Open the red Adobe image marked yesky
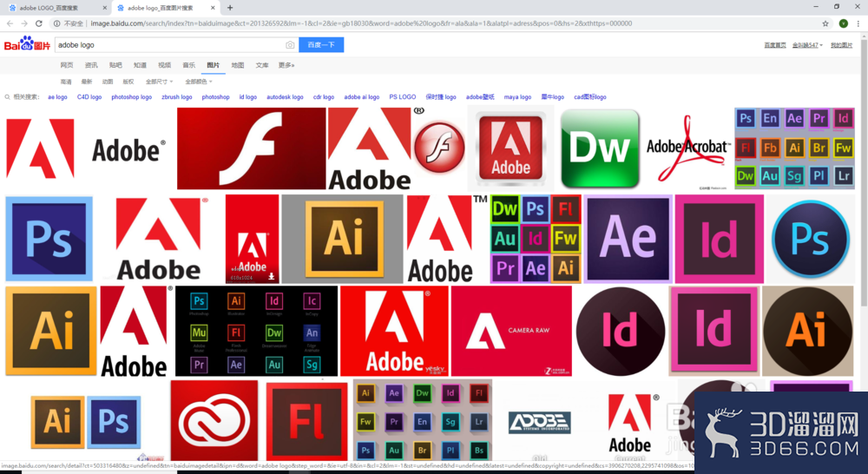Image resolution: width=868 pixels, height=474 pixels. tap(394, 331)
